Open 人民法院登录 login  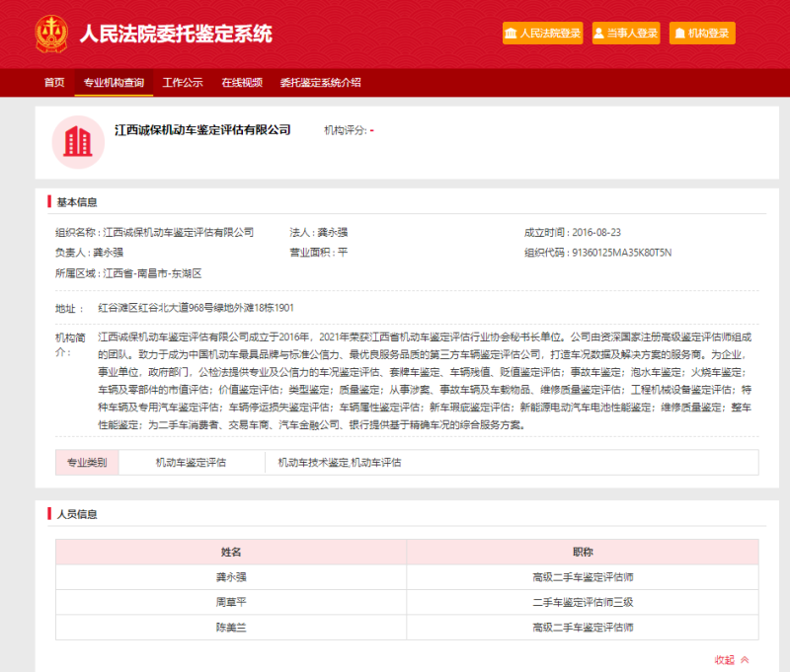tap(542, 34)
